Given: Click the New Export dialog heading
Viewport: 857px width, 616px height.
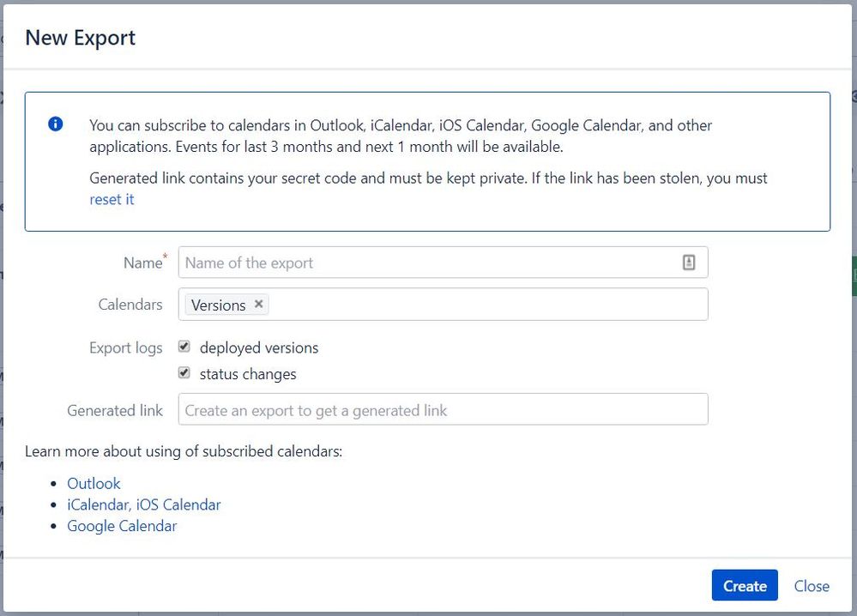Looking at the screenshot, I should 80,38.
